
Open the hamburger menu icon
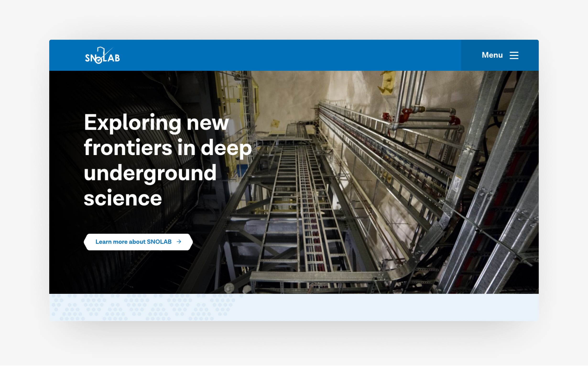coord(514,55)
